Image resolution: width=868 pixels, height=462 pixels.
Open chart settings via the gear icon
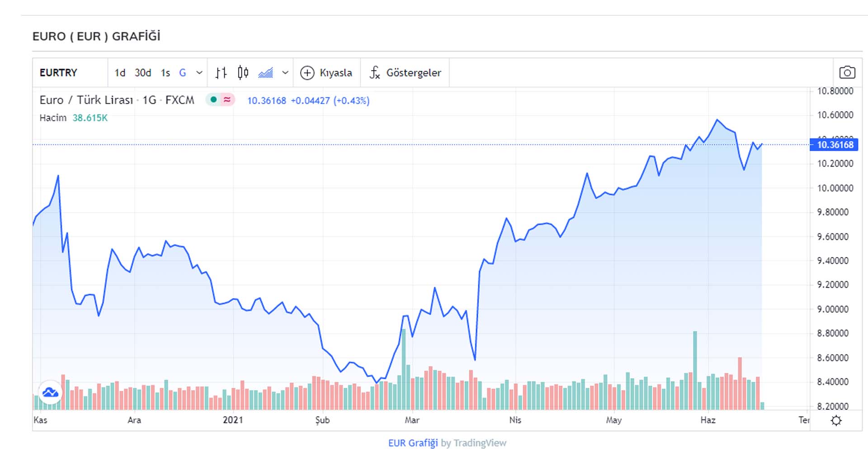click(837, 420)
